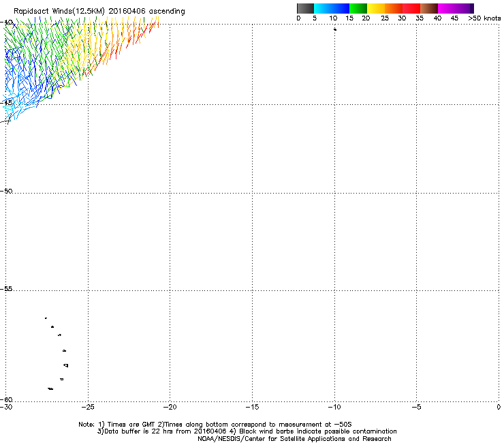This screenshot has width=504, height=443.
Task: Click the longitude label '-20'
Action: point(170,407)
